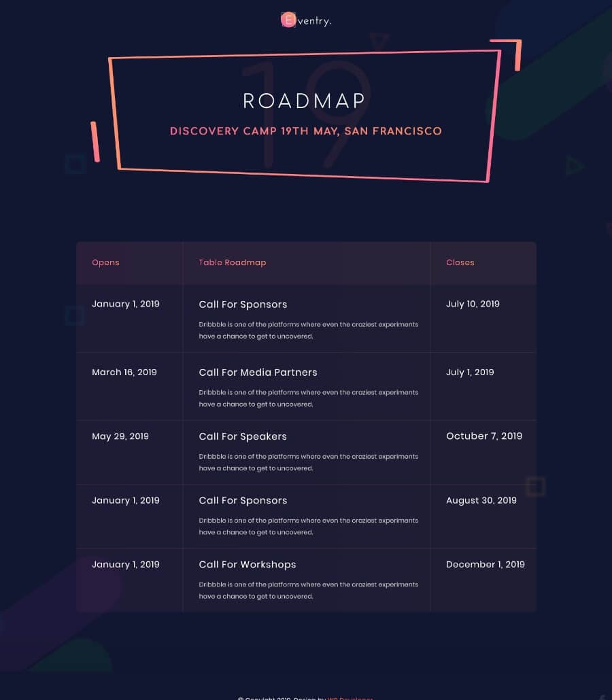The width and height of the screenshot is (612, 700).
Task: Open the Call For Workshops entry
Action: (248, 565)
